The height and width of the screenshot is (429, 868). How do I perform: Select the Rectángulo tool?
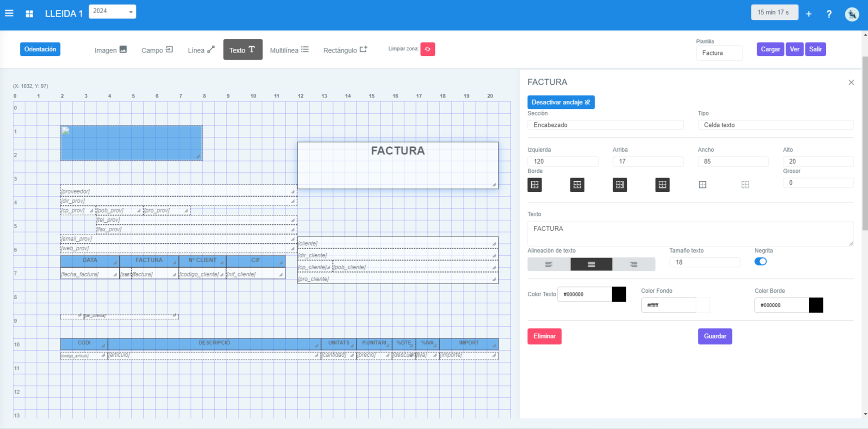(345, 49)
